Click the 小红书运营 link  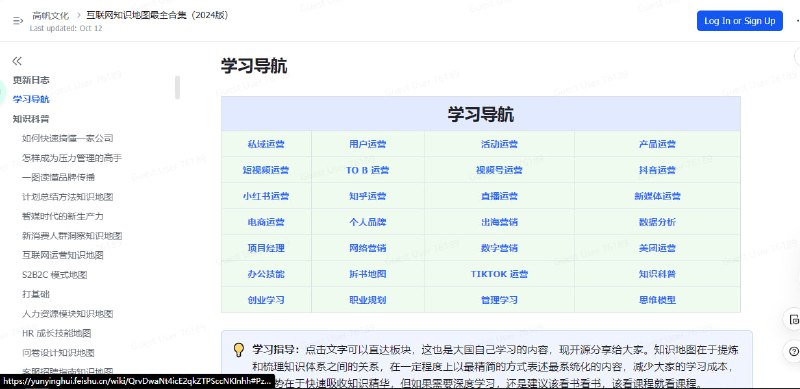pyautogui.click(x=266, y=196)
